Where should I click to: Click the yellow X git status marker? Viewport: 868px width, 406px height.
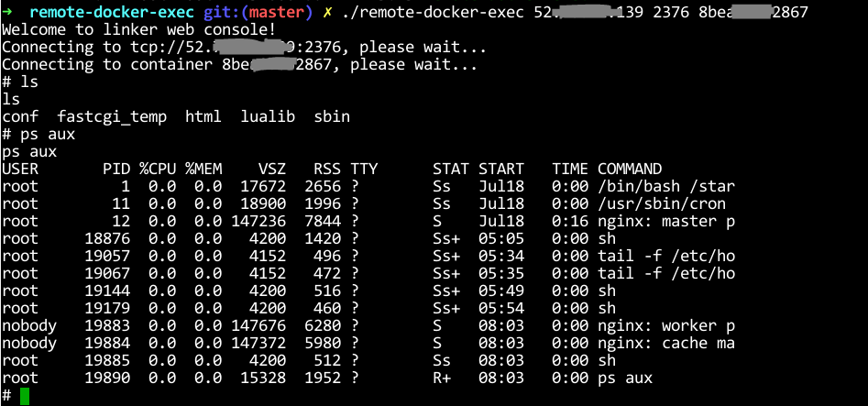tap(328, 12)
